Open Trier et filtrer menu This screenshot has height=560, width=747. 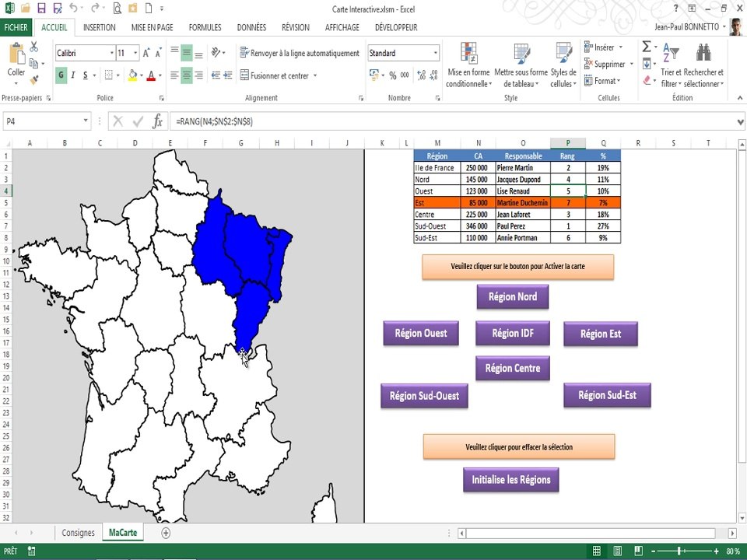click(671, 65)
